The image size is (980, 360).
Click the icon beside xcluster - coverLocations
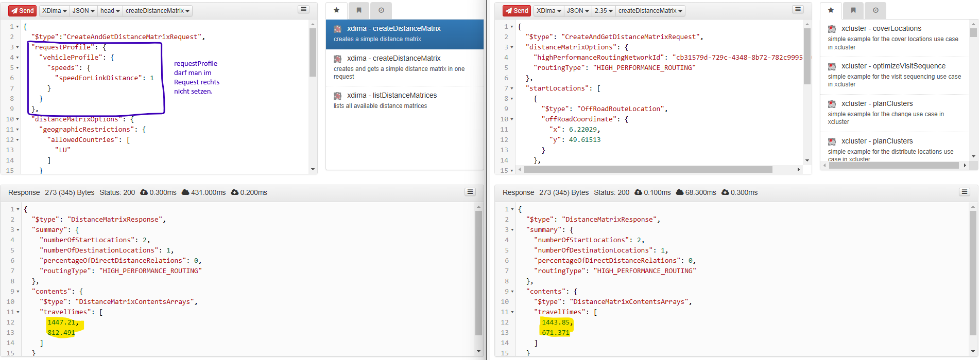[832, 29]
